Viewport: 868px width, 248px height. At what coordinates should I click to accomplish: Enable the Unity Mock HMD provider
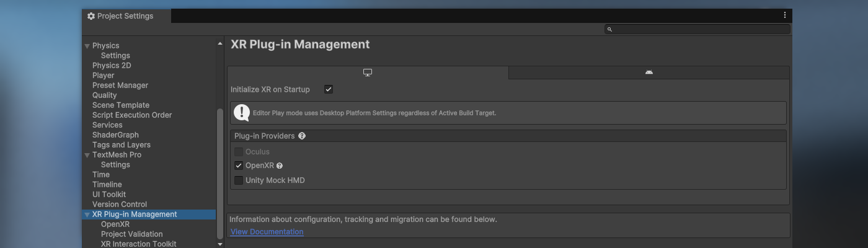pyautogui.click(x=239, y=180)
